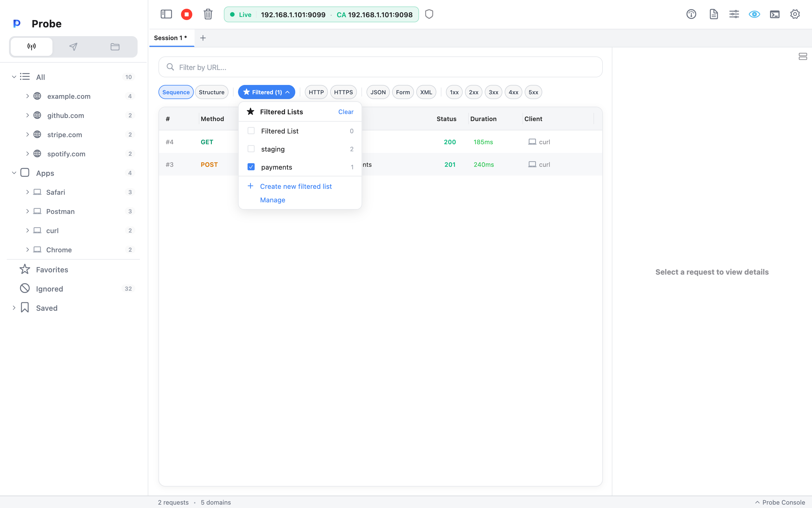Expand the spotify.com domain

click(x=28, y=154)
